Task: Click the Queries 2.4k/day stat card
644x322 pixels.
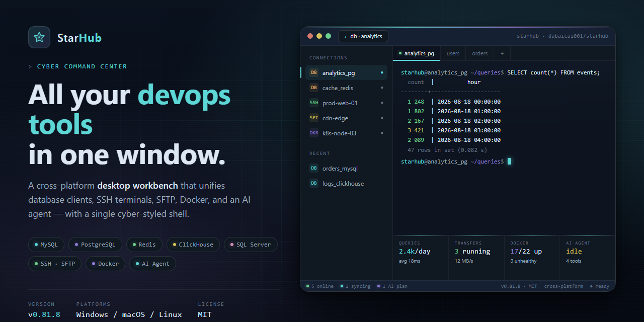Action: pos(421,258)
